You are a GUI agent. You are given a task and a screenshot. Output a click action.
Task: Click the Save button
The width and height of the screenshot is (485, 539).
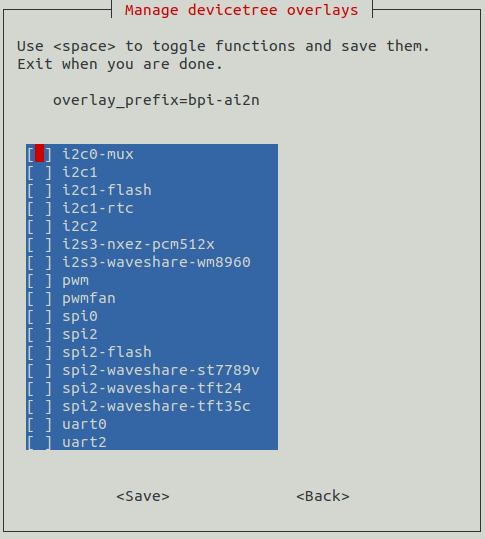coord(143,496)
